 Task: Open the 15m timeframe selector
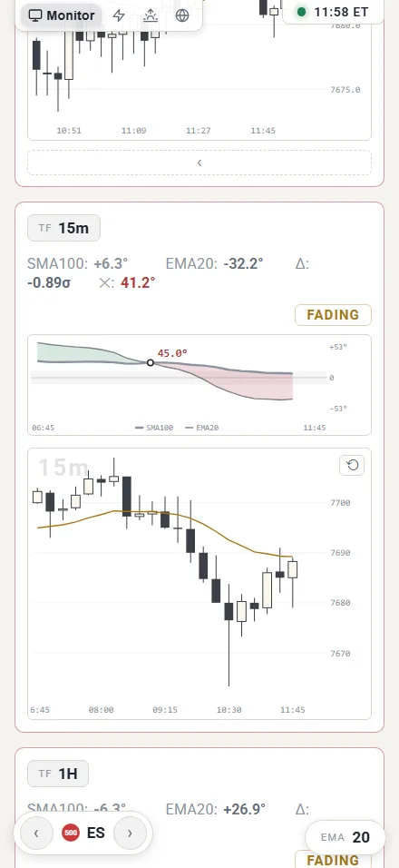pyautogui.click(x=64, y=228)
